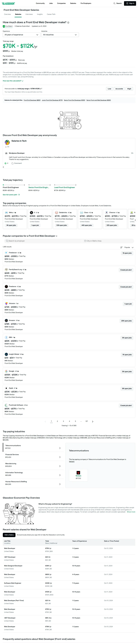This screenshot has height=644, width=138.
Task: Rate pay range as Low
Action: pos(109,89)
